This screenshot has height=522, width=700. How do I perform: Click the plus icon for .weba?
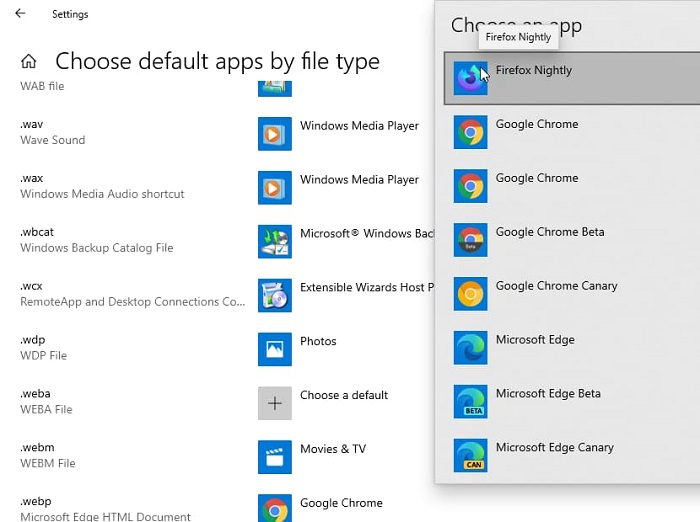tap(274, 403)
